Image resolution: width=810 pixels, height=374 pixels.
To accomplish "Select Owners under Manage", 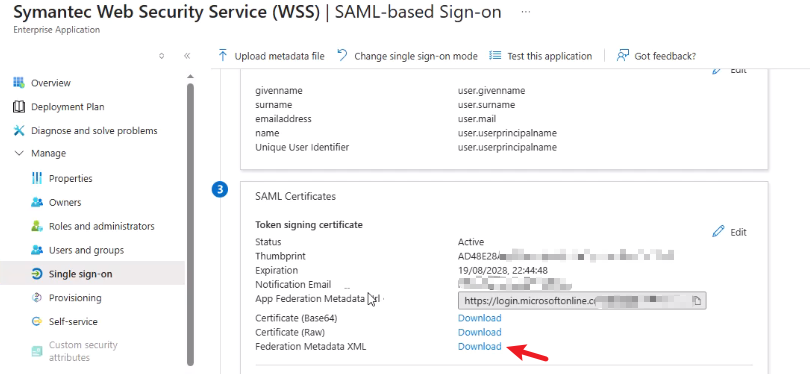I will click(65, 202).
